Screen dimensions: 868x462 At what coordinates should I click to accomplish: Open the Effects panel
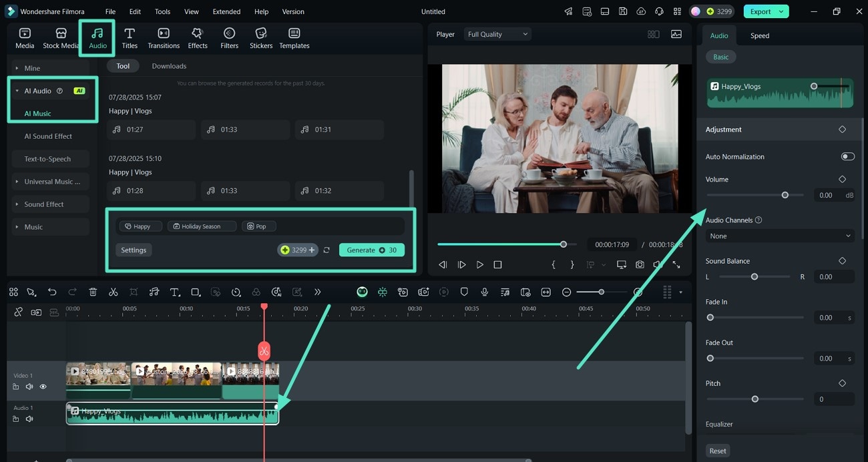pos(198,38)
